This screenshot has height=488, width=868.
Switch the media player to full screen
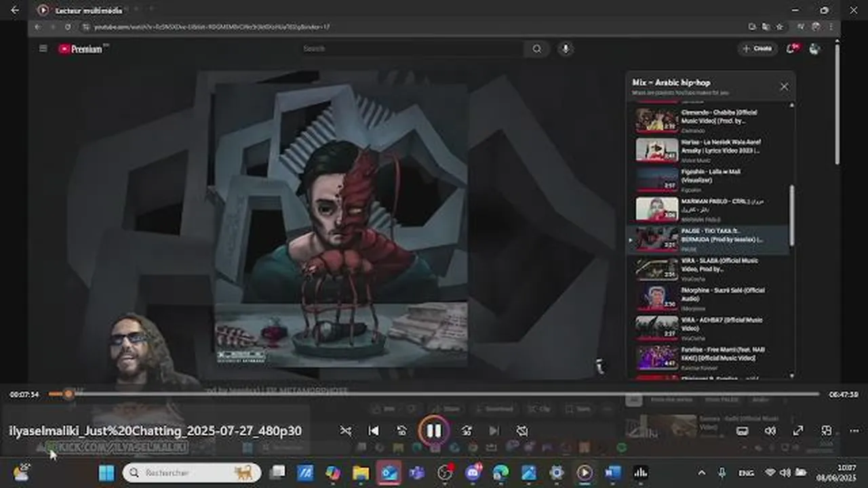(798, 430)
